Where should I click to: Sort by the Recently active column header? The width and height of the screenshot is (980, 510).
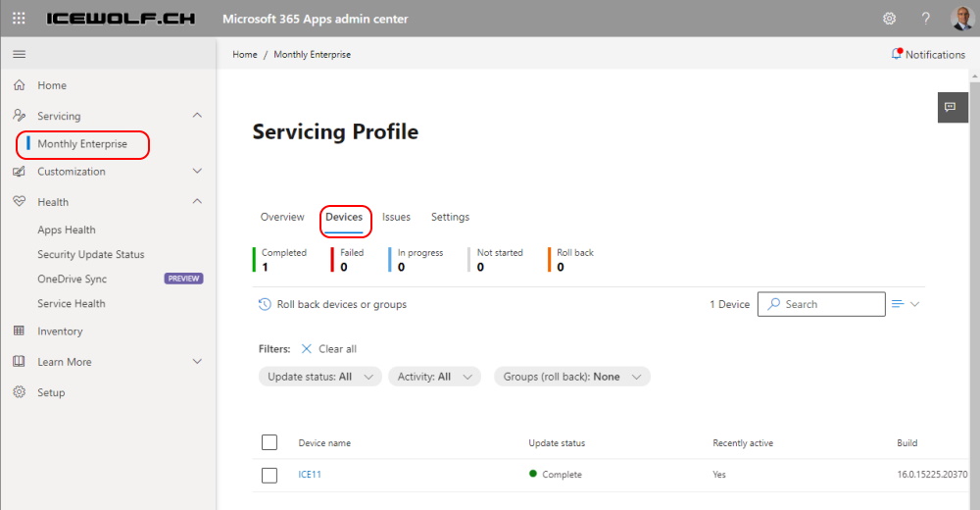(x=743, y=442)
